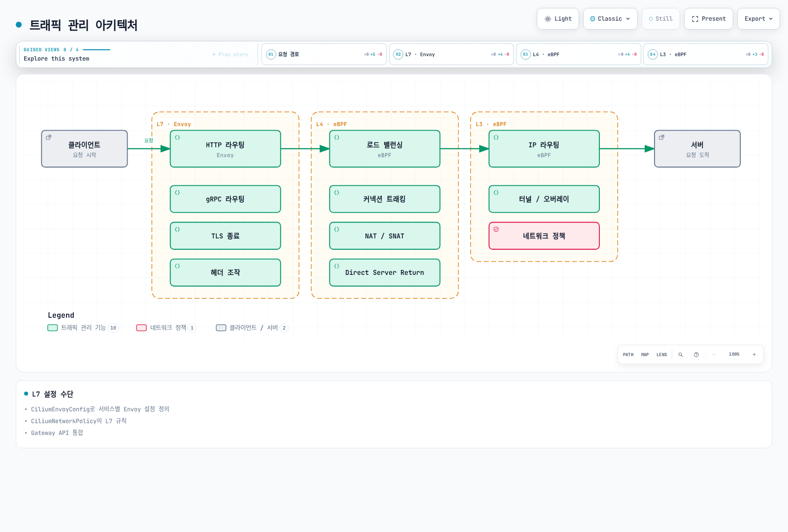This screenshot has height=532, width=788.
Task: Open the Export dropdown menu
Action: point(758,19)
